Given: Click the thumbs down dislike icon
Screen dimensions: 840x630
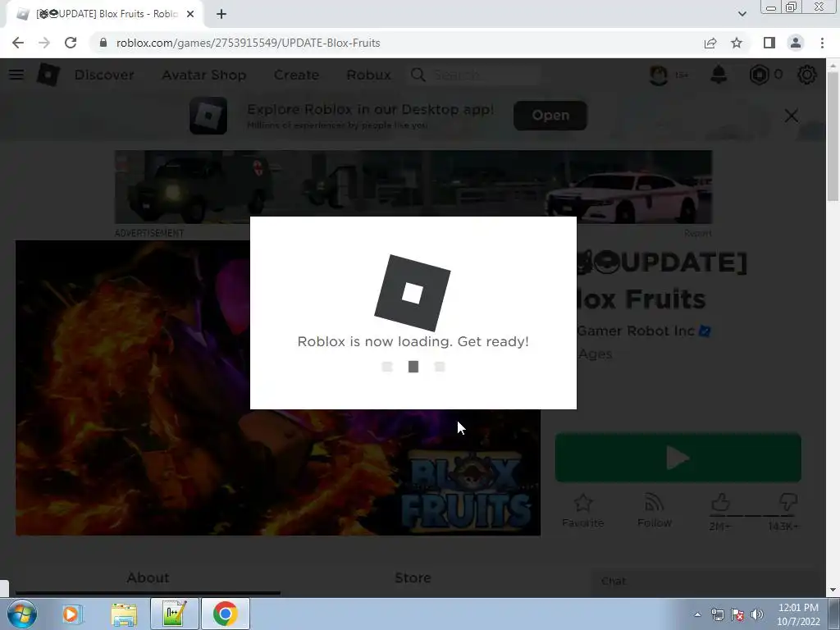Looking at the screenshot, I should [788, 503].
